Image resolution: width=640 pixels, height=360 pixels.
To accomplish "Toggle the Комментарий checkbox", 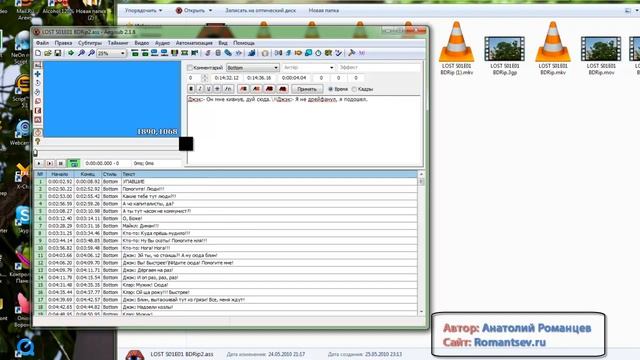I will coord(190,67).
